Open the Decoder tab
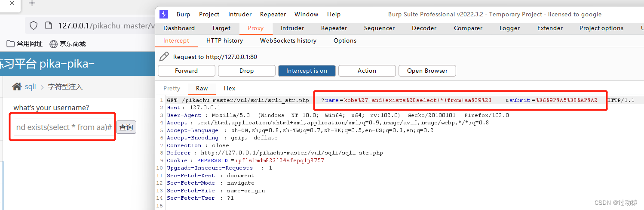Viewport: 644px width, 210px height. pos(424,28)
